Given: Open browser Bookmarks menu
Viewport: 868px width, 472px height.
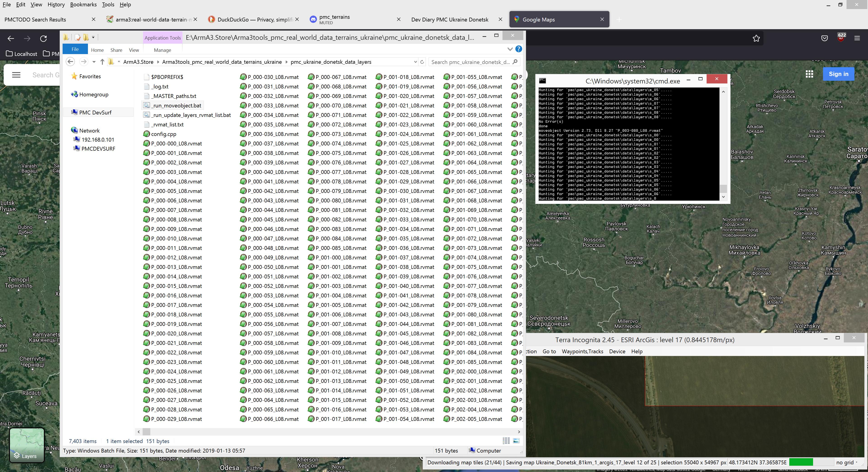Looking at the screenshot, I should 83,4.
